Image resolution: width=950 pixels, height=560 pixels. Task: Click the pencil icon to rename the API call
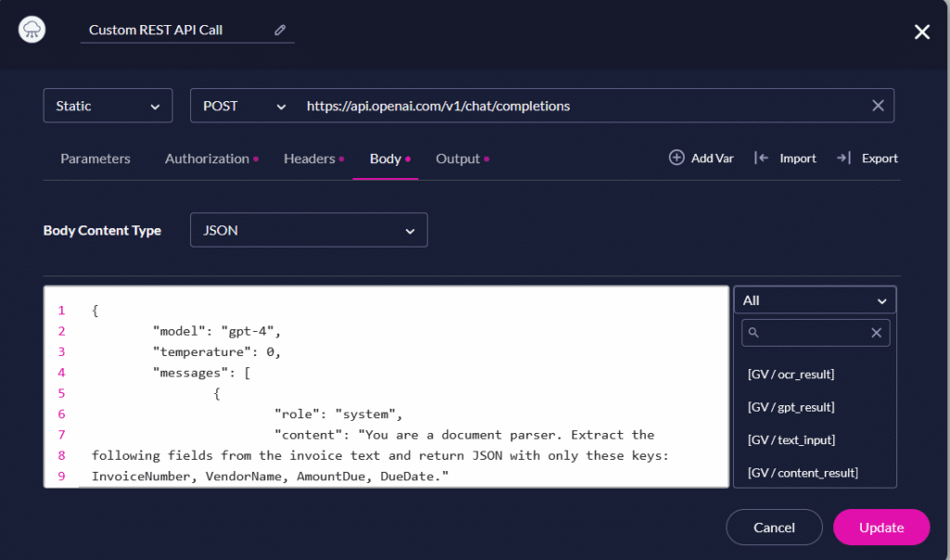coord(280,30)
